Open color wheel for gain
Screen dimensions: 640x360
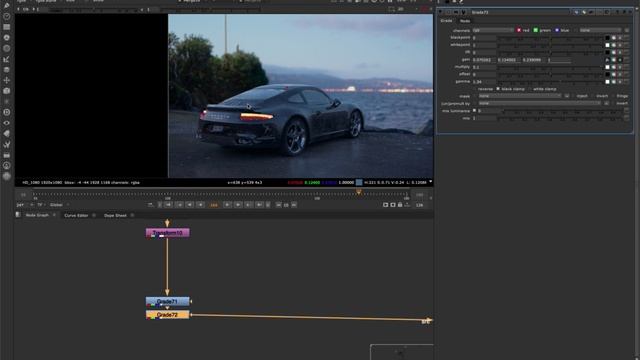[x=613, y=60]
